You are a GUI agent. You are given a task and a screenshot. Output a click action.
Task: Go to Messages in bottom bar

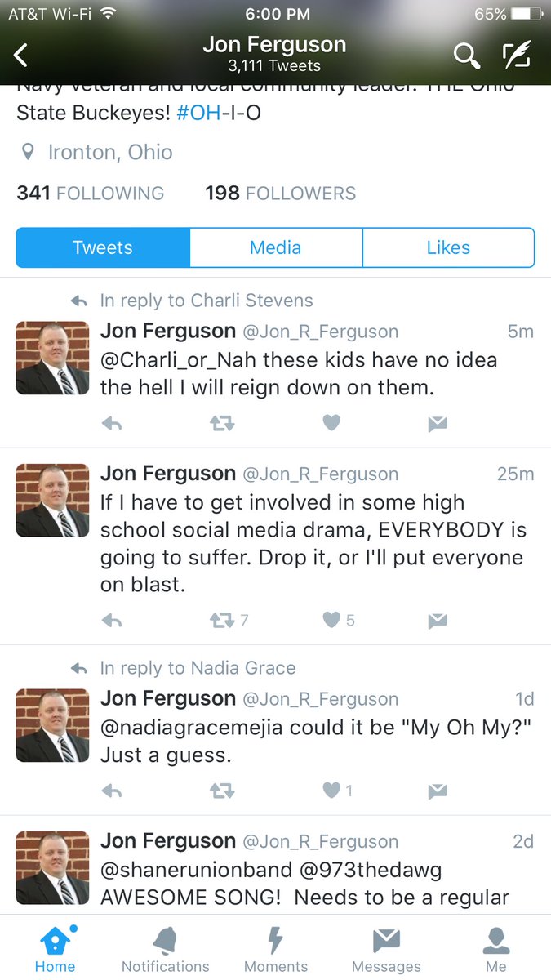[386, 950]
